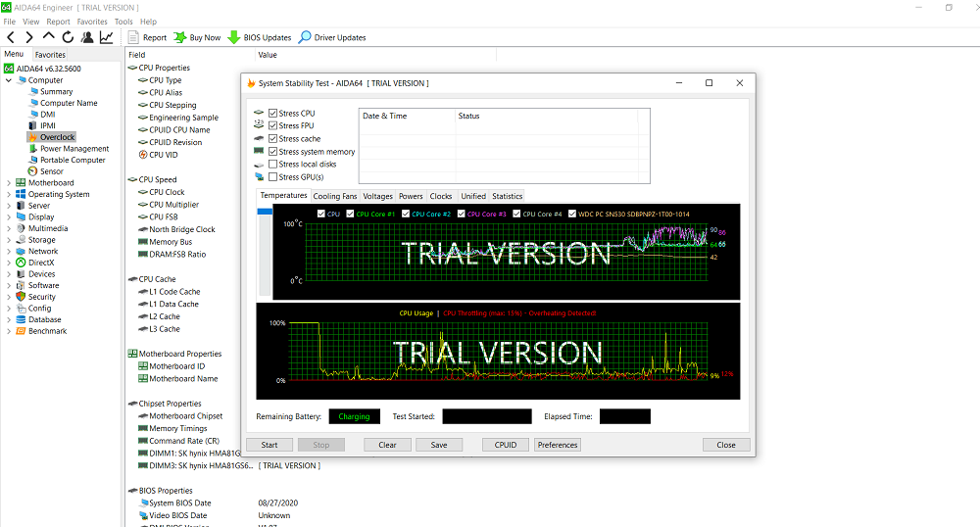Toggle CPU Core #1 graph checkbox

(x=350, y=214)
